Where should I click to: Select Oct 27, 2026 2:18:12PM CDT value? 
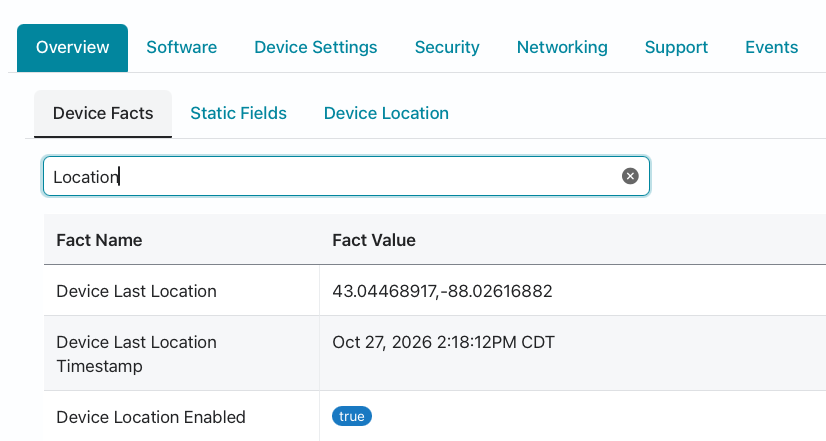444,342
